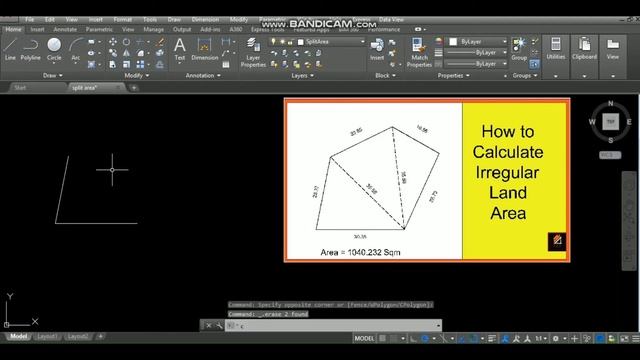Click the Scale tool icon
The image size is (640, 360).
click(127, 64)
